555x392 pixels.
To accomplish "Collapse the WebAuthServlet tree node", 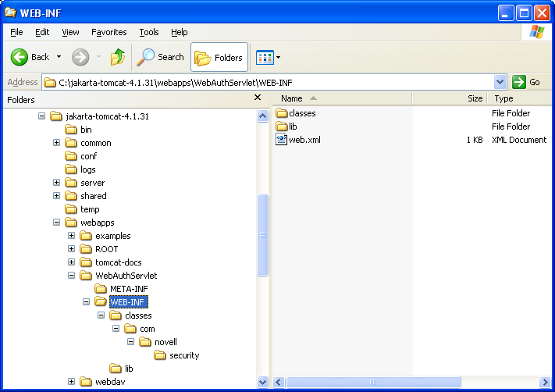I will coord(72,276).
